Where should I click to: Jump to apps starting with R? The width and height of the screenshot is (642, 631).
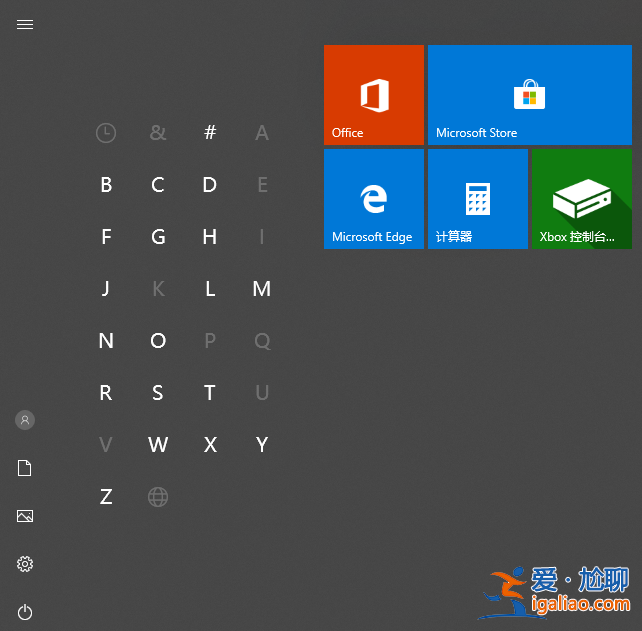tap(106, 393)
